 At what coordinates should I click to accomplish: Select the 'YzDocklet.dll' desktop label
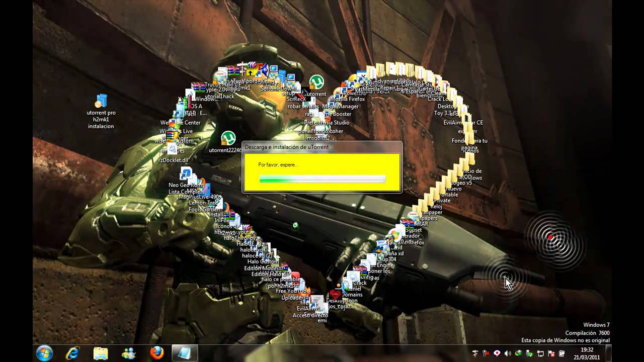pyautogui.click(x=173, y=160)
